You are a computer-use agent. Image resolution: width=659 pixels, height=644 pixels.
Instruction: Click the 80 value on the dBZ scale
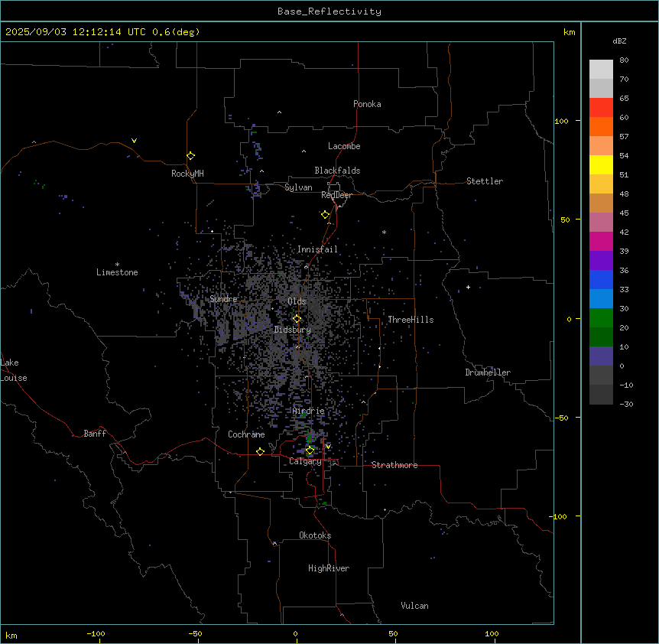pyautogui.click(x=624, y=60)
